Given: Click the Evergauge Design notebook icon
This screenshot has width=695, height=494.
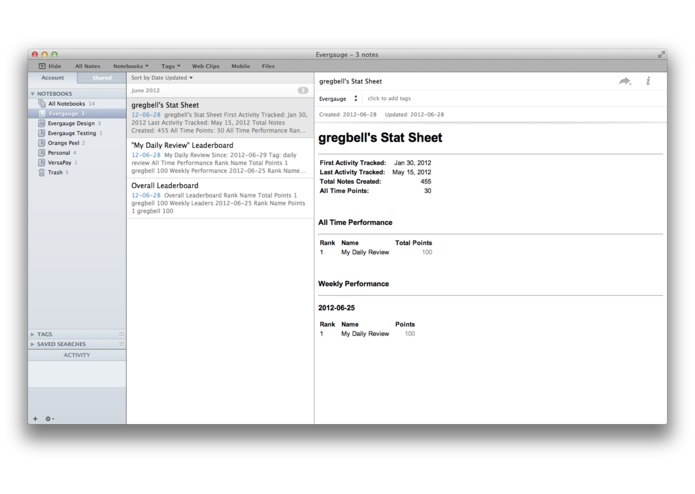Looking at the screenshot, I should pos(42,123).
